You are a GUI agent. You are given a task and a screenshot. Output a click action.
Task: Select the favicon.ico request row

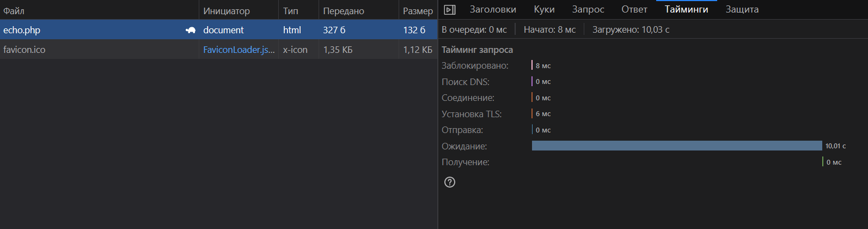(x=218, y=50)
